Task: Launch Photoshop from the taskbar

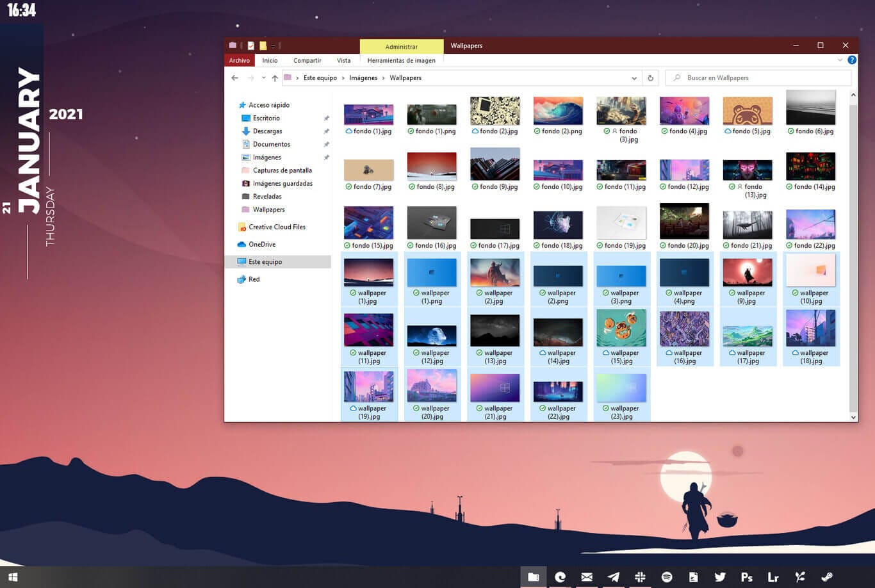Action: tap(746, 576)
